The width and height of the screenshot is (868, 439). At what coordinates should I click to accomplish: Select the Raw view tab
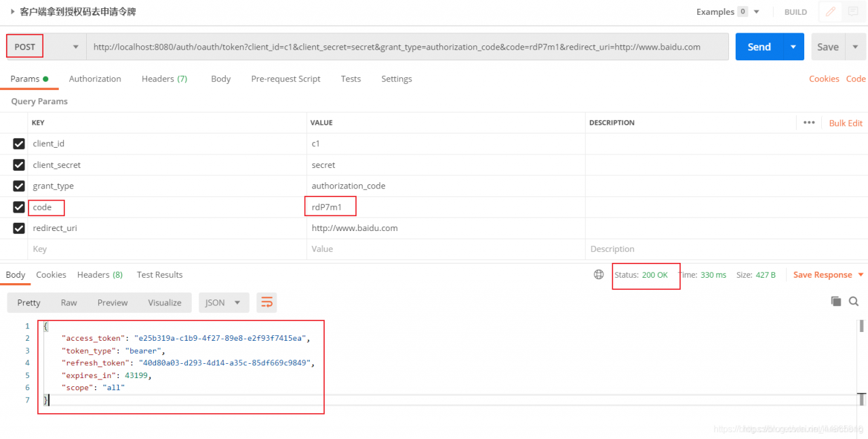[68, 302]
